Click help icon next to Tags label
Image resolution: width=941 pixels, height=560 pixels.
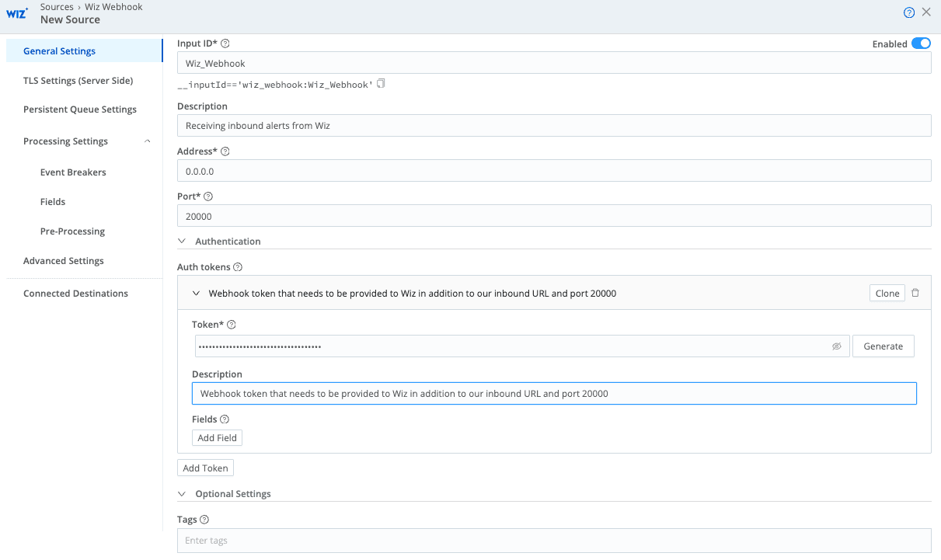point(204,520)
